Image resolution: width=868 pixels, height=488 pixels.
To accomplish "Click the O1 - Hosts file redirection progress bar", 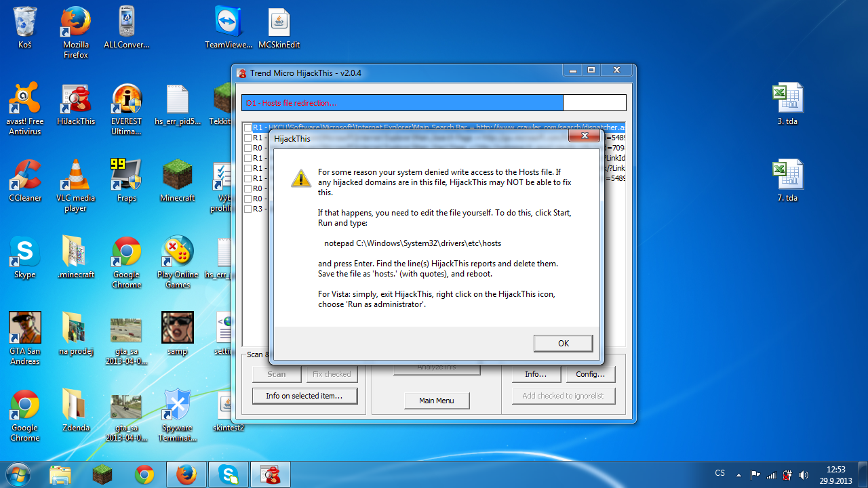I will click(x=434, y=103).
